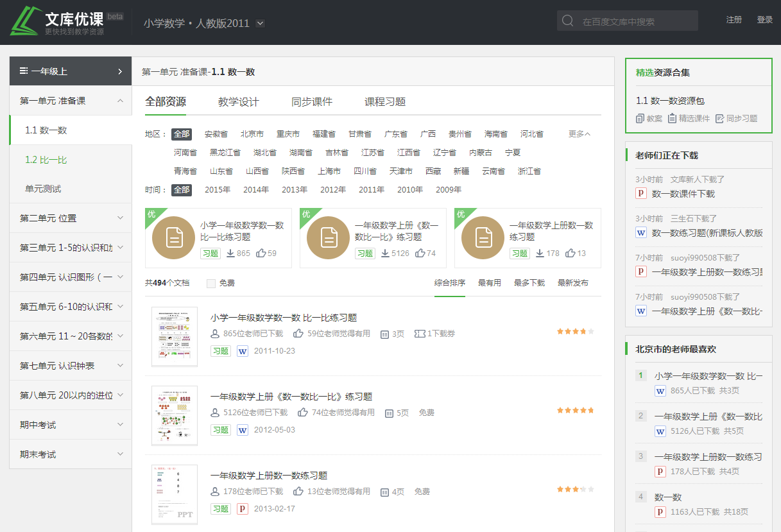Sort results by 最多下载

click(x=529, y=283)
